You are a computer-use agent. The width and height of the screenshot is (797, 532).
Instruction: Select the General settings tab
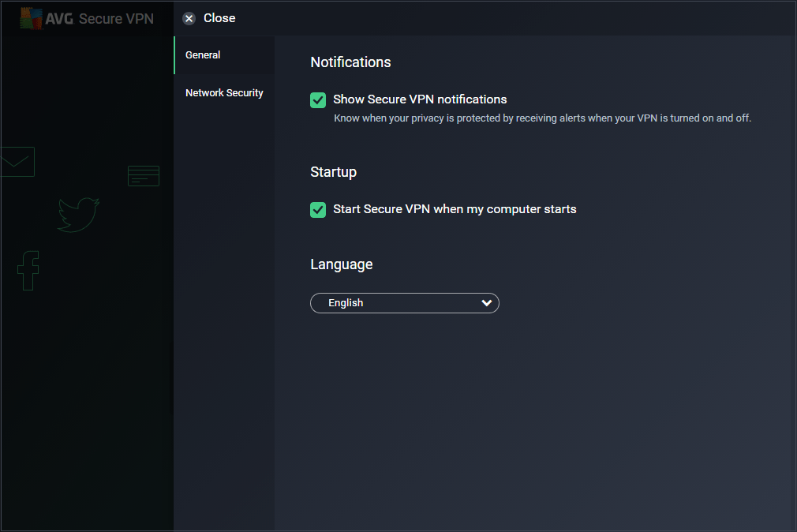click(x=203, y=54)
